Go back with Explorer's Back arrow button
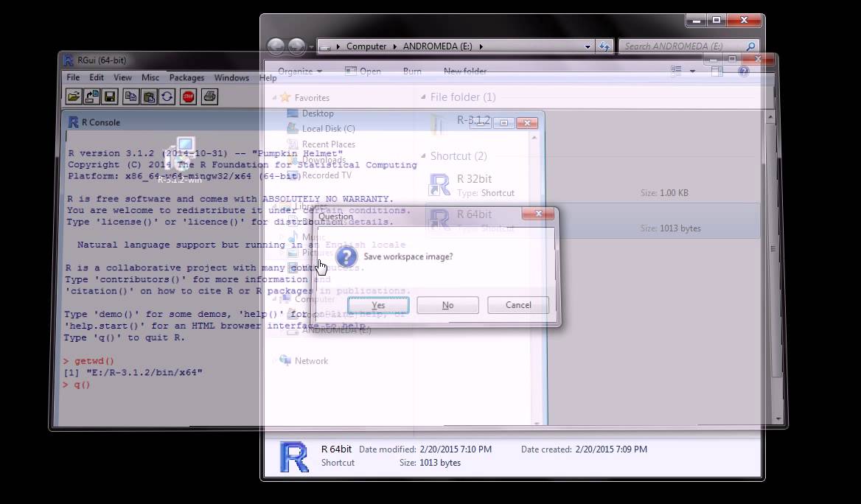The height and width of the screenshot is (504, 861). tap(276, 46)
